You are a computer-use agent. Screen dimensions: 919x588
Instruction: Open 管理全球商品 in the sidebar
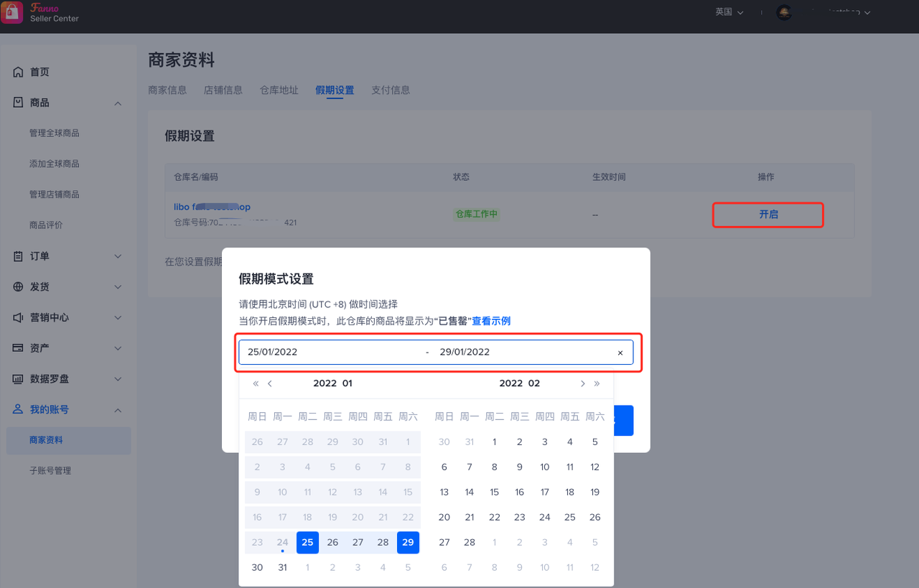55,134
